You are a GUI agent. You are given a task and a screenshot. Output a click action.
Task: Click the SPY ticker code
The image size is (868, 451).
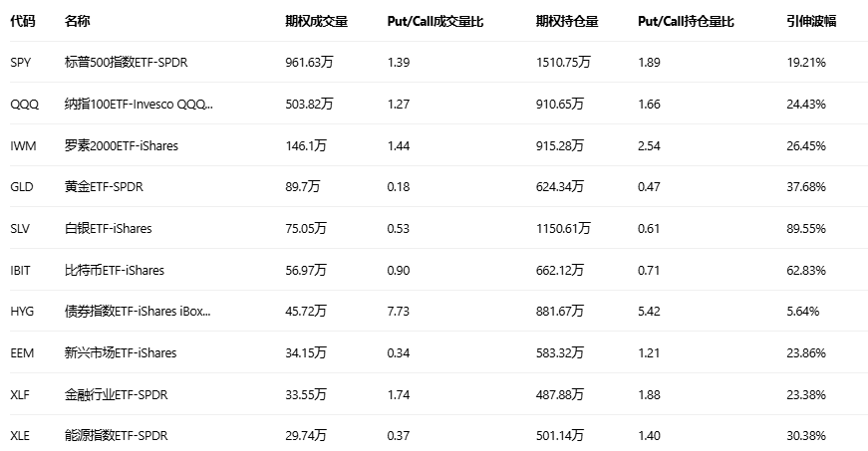21,63
